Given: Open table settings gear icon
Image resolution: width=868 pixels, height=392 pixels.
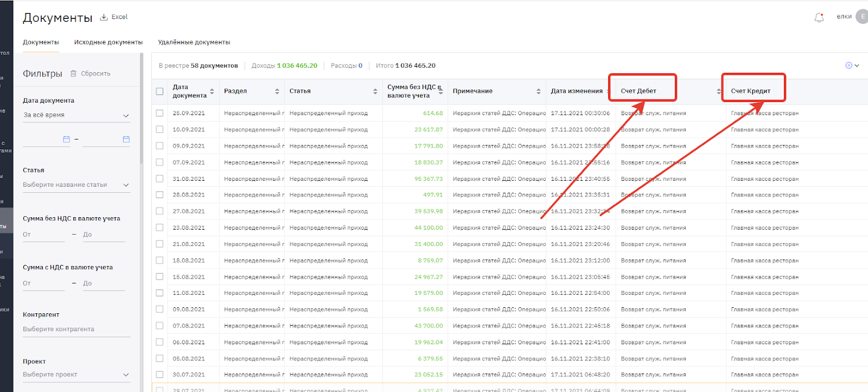Looking at the screenshot, I should pos(849,65).
